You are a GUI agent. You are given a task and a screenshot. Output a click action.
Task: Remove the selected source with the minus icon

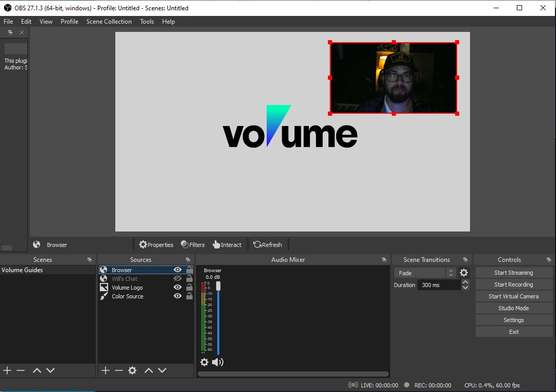coord(119,370)
